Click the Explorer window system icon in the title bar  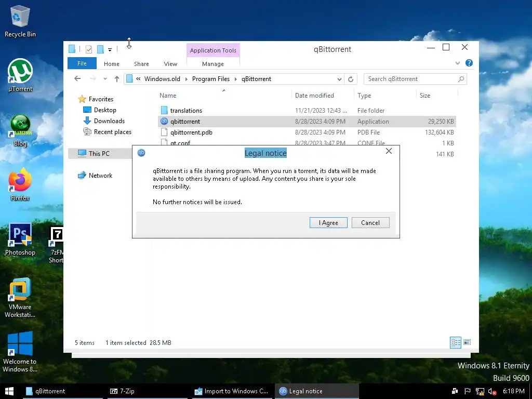click(x=72, y=49)
